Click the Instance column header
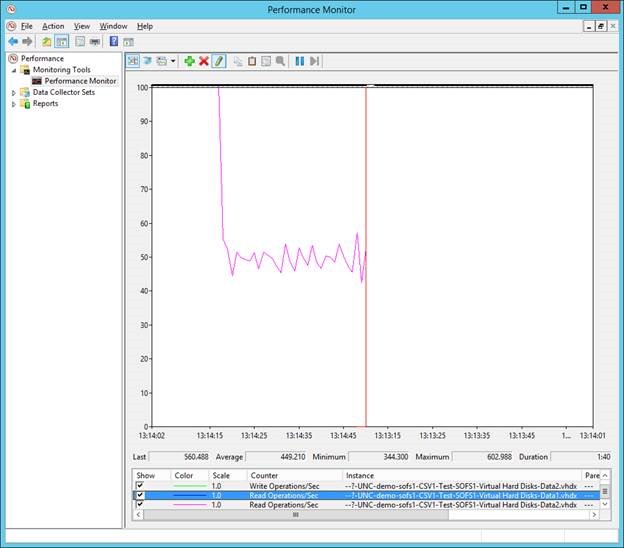This screenshot has width=624, height=548. coord(360,475)
